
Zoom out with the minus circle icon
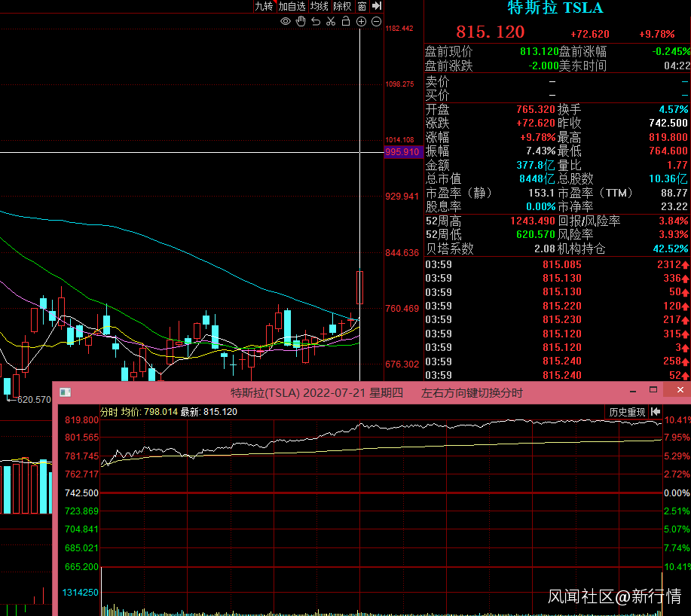[376, 21]
